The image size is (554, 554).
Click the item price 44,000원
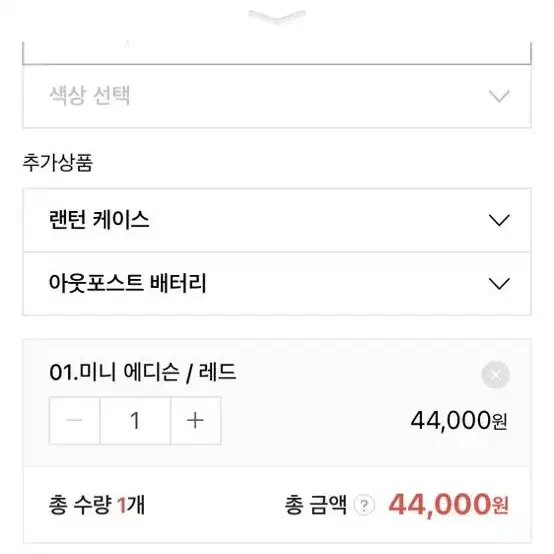(x=459, y=420)
